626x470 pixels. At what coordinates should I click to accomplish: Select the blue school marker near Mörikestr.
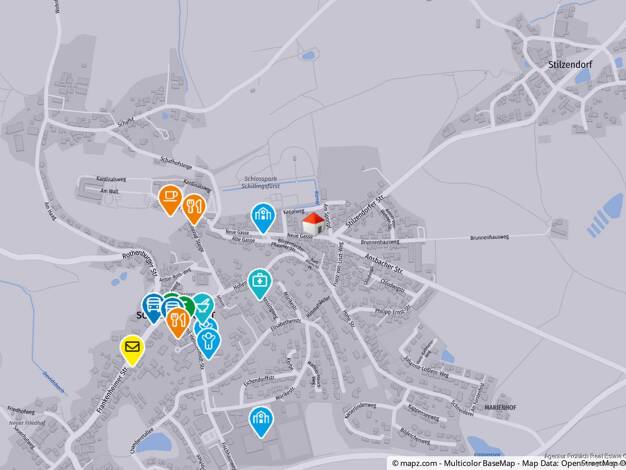(x=261, y=422)
